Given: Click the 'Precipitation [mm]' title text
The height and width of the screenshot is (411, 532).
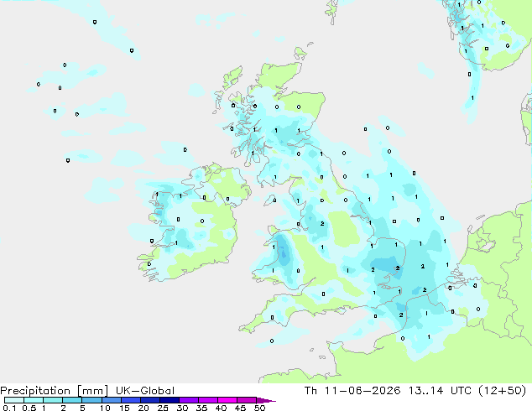Looking at the screenshot, I should click(54, 391).
